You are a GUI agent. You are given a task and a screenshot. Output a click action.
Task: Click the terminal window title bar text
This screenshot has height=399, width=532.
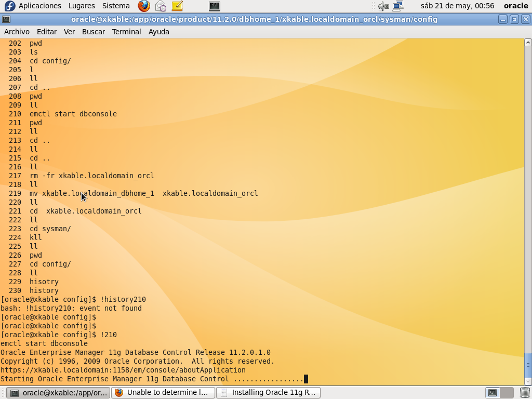[254, 19]
